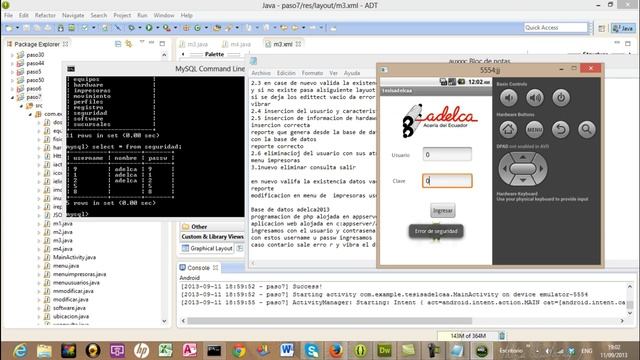This screenshot has height=360, width=640.
Task: Focus the Usuario input field
Action: point(447,154)
